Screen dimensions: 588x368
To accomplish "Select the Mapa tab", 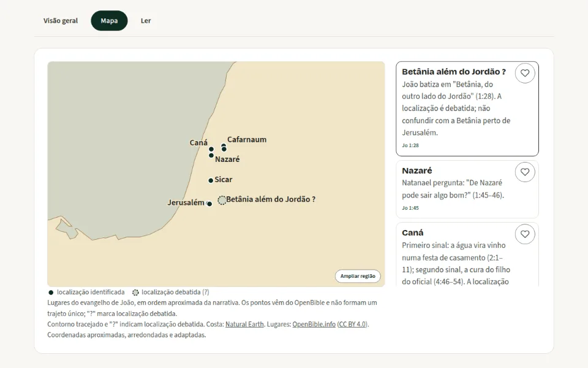I will [x=109, y=21].
